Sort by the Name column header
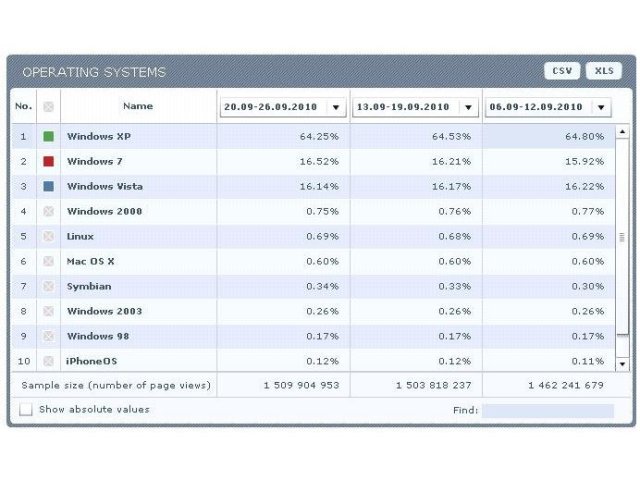640x480 pixels. pyautogui.click(x=138, y=106)
